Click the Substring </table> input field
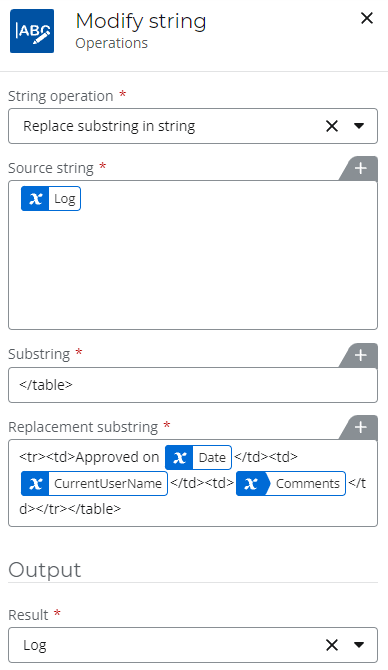Viewport: 388px width, 670px height. (193, 385)
